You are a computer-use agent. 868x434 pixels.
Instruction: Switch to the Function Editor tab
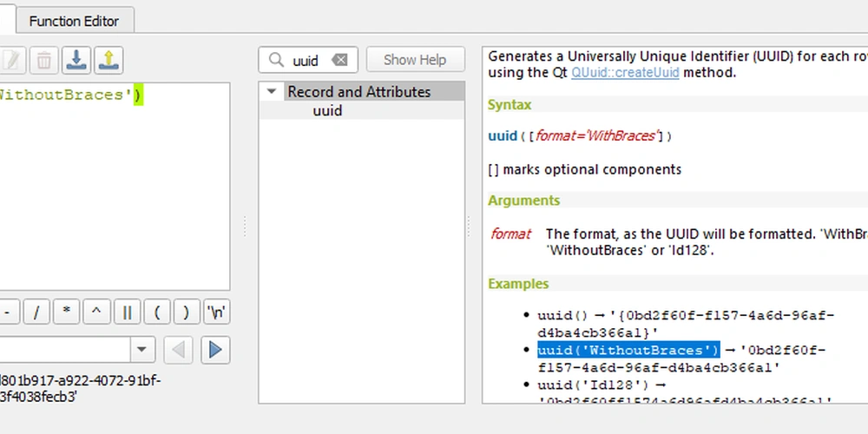click(x=74, y=21)
